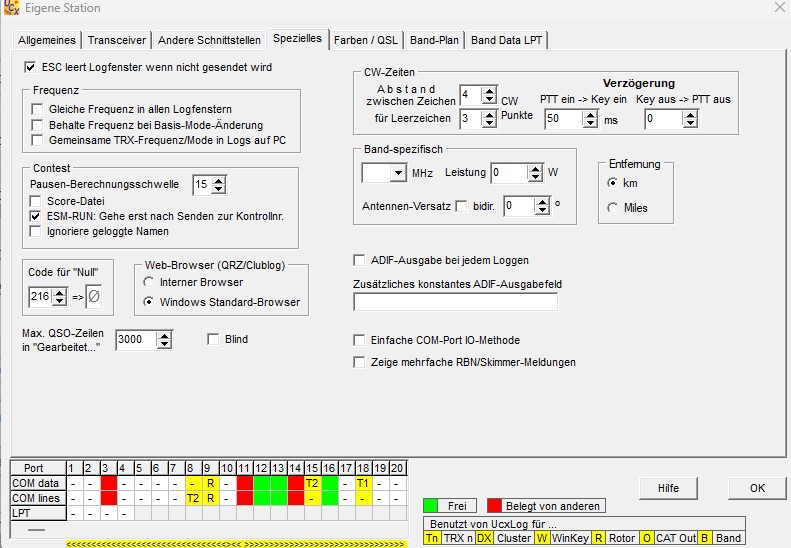Select the Miles distance radio button

pos(614,207)
